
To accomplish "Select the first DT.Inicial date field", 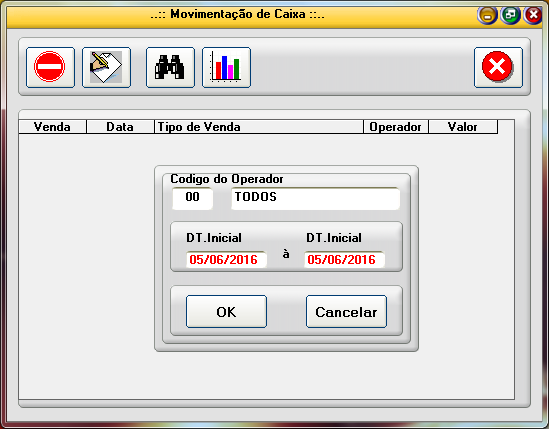I will pos(226,260).
